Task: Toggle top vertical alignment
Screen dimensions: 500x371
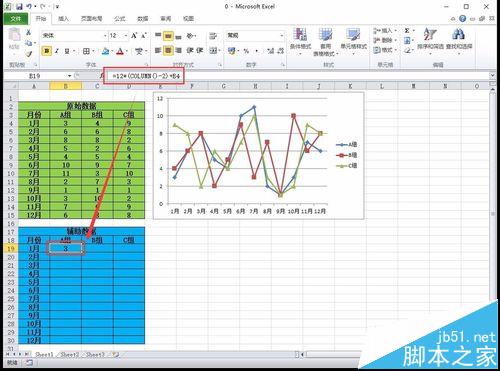Action: point(158,35)
